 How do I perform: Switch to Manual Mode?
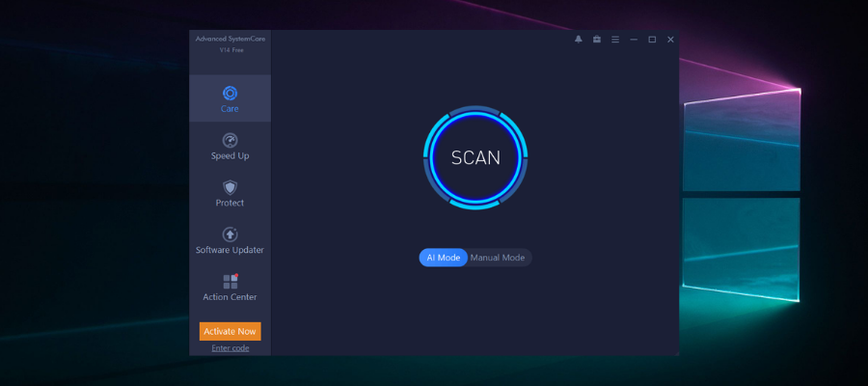point(498,258)
